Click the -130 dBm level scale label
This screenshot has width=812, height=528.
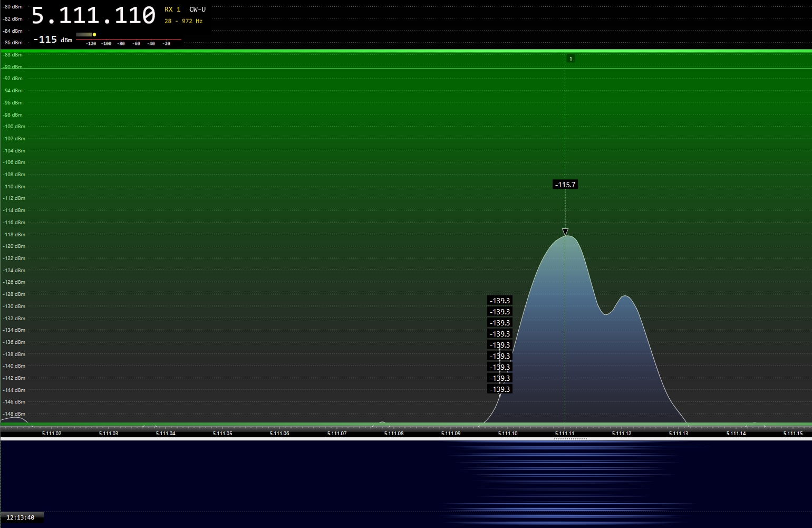pyautogui.click(x=14, y=306)
